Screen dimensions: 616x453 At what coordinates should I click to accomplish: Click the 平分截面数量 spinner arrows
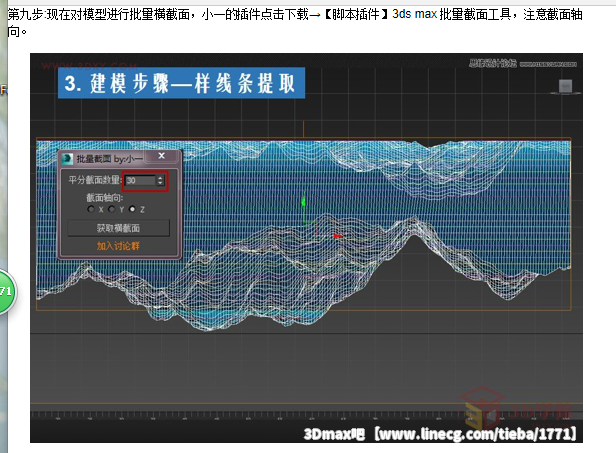coord(160,180)
